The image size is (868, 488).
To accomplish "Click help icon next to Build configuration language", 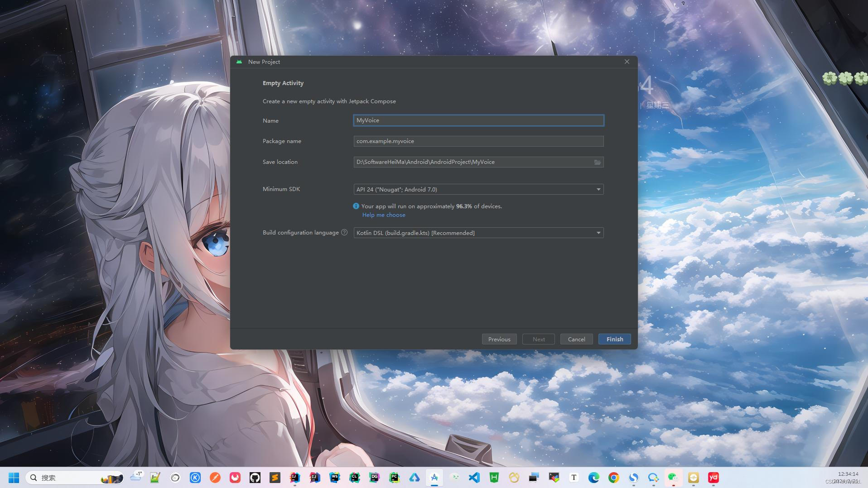I will 344,232.
